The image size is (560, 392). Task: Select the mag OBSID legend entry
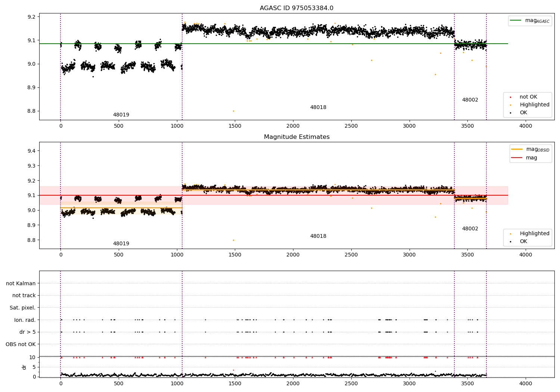pos(530,149)
